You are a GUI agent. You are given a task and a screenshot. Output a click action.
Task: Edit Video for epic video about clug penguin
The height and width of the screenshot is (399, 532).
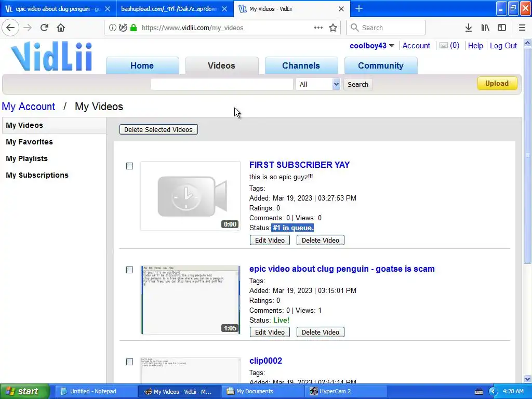(270, 332)
